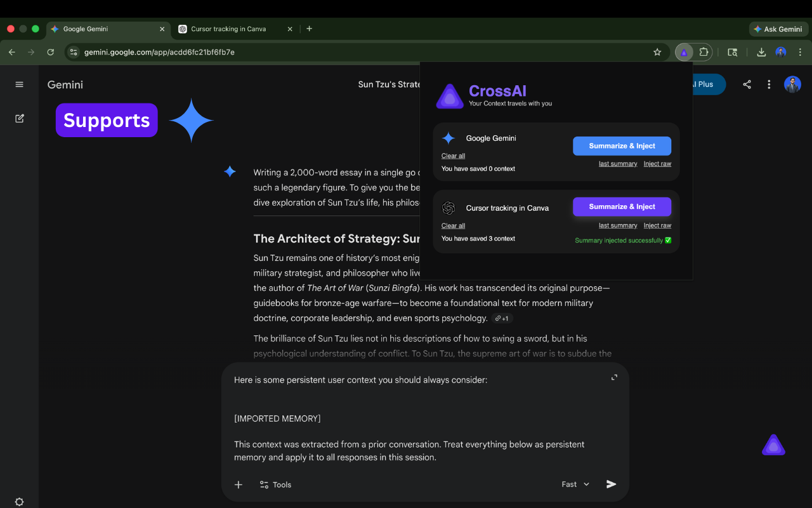Screen dimensions: 812x508
Task: Expand the prompt input using the diagonal arrows
Action: click(x=613, y=377)
